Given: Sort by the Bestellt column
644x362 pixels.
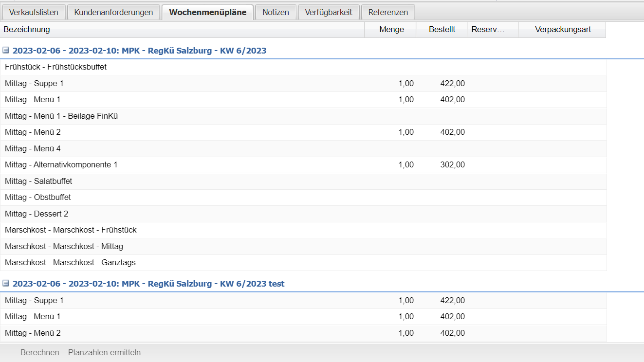Looking at the screenshot, I should coord(442,30).
